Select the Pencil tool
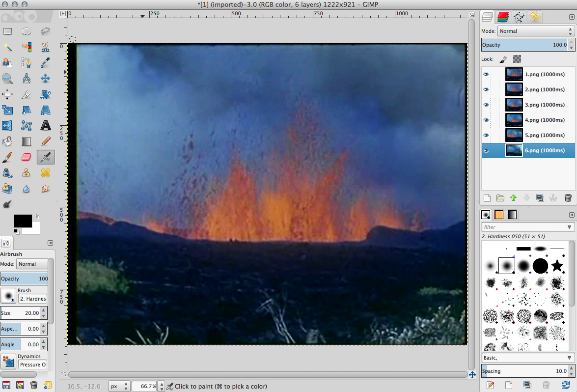Screen dimensions: 577x392 point(45,141)
